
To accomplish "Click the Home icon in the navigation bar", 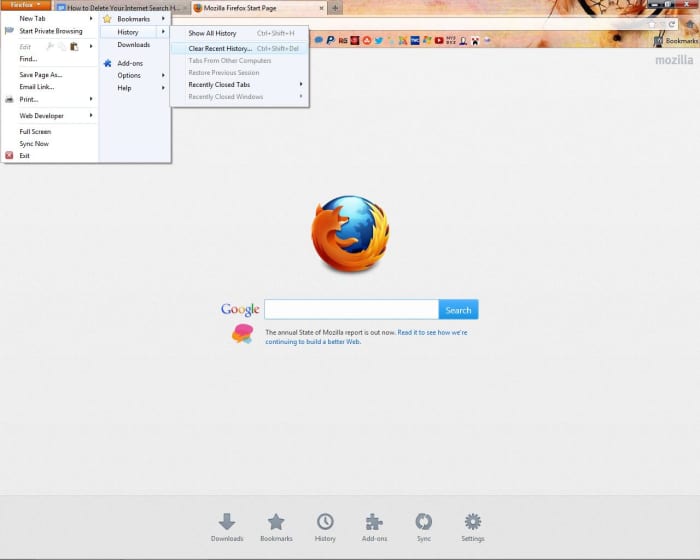I will (690, 24).
